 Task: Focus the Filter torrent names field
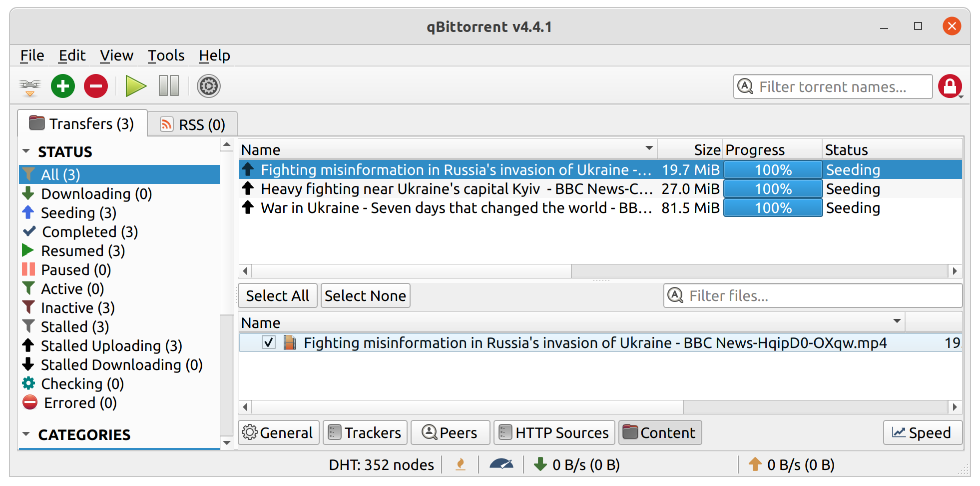(833, 86)
